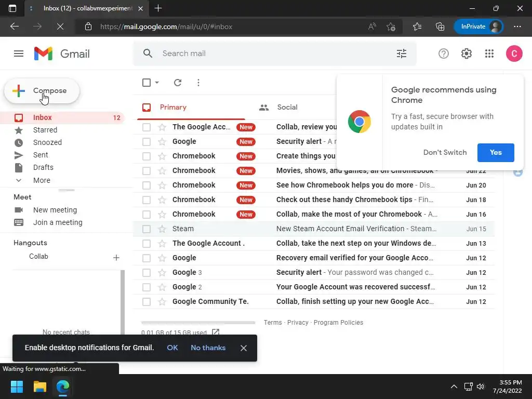
Task: Star the Google Community Team email
Action: click(162, 302)
